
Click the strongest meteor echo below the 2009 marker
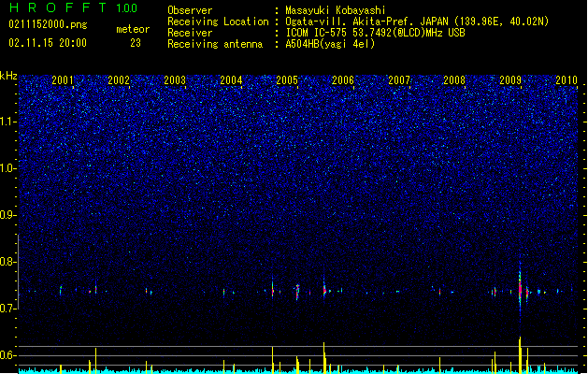click(x=520, y=289)
